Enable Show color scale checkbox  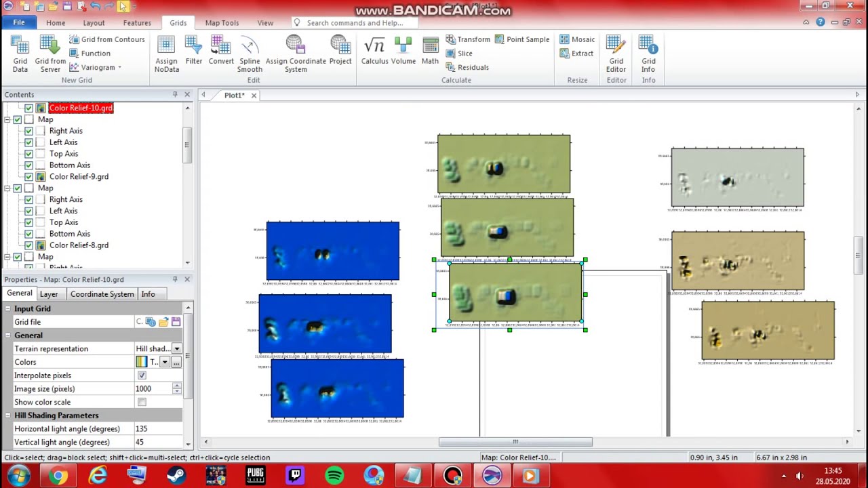click(x=142, y=402)
